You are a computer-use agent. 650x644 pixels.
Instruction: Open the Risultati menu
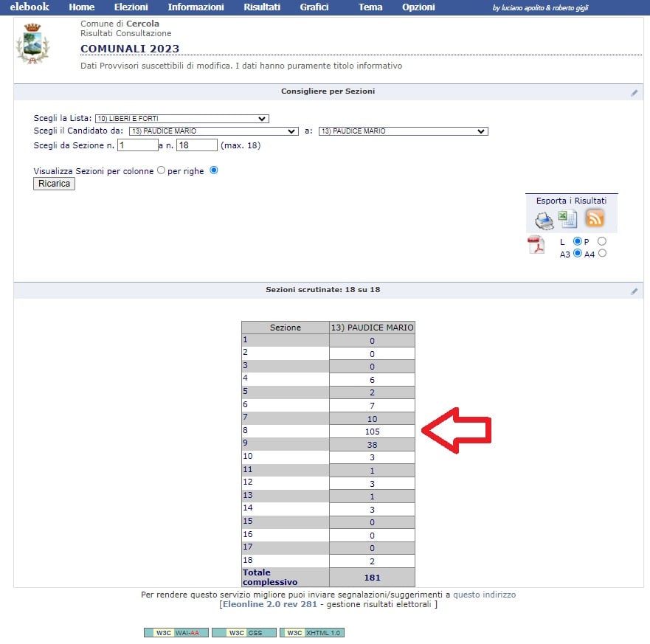pyautogui.click(x=262, y=7)
